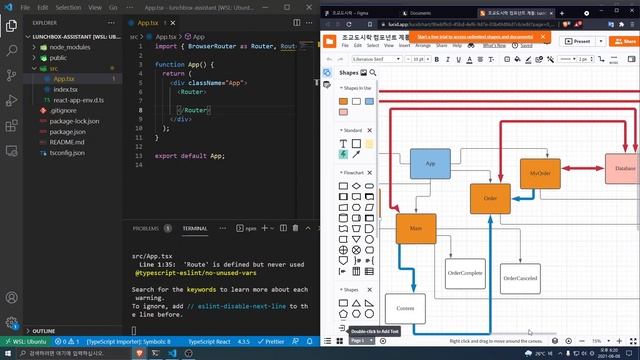Expand node_modules folder

click(x=34, y=47)
